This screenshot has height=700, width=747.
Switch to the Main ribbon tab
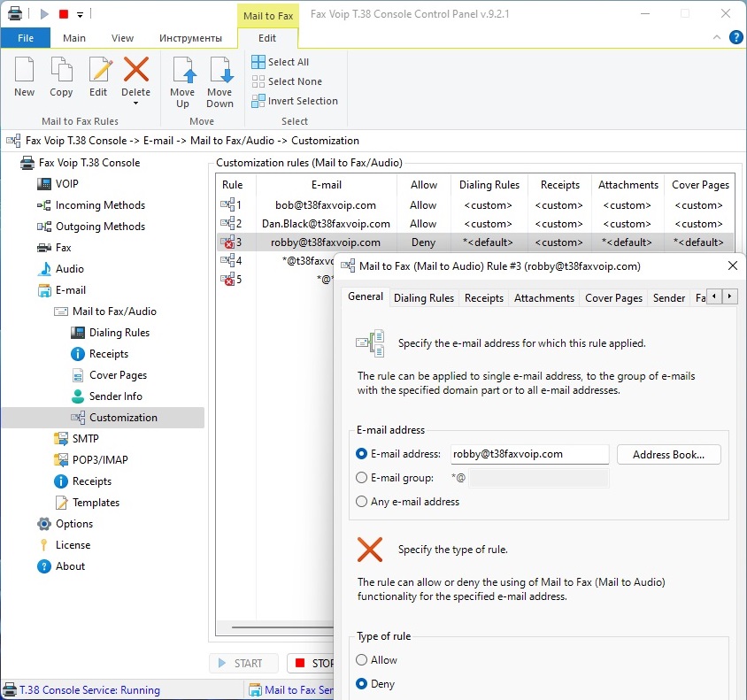coord(74,38)
